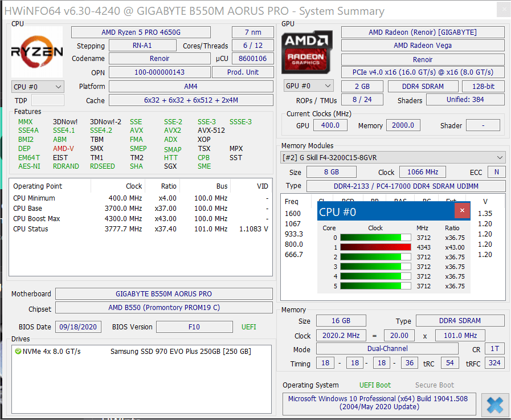
Task: Click the green UEFI Boot label
Action: (375, 385)
